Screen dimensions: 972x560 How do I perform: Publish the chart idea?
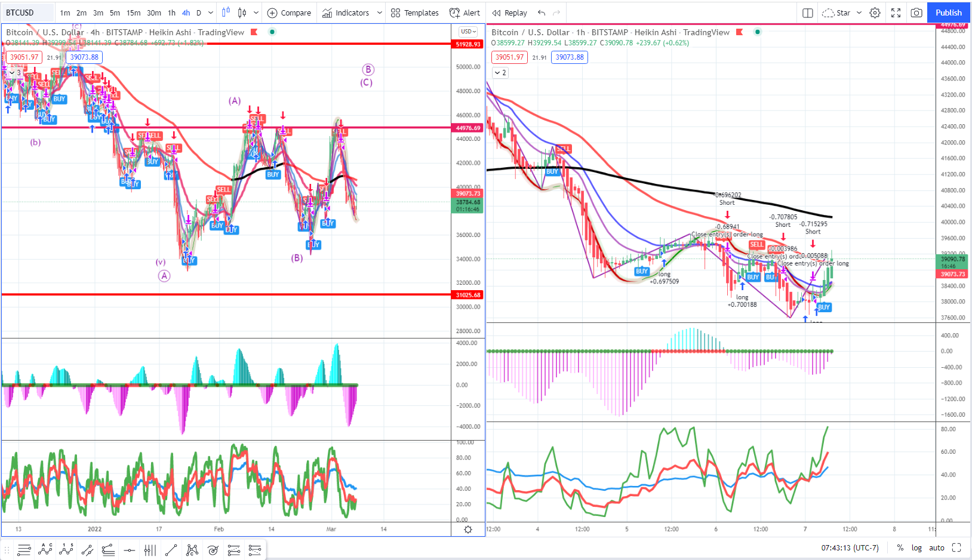tap(949, 13)
